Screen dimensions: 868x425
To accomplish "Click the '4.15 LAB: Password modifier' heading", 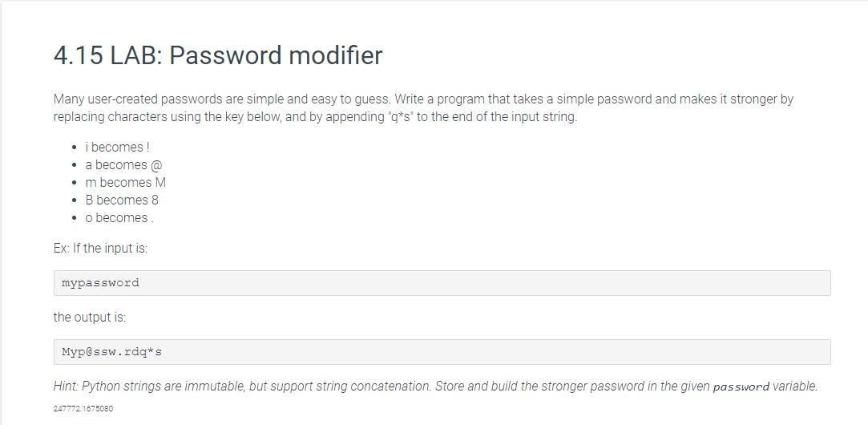I will pyautogui.click(x=217, y=55).
